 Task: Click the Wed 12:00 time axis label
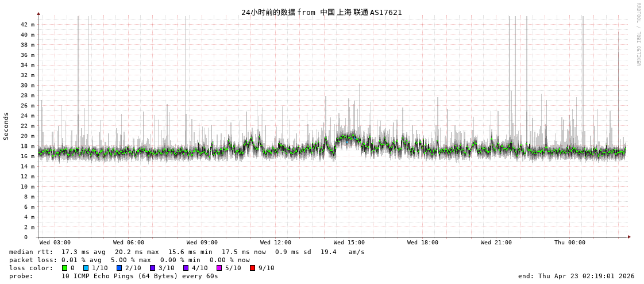(276, 243)
